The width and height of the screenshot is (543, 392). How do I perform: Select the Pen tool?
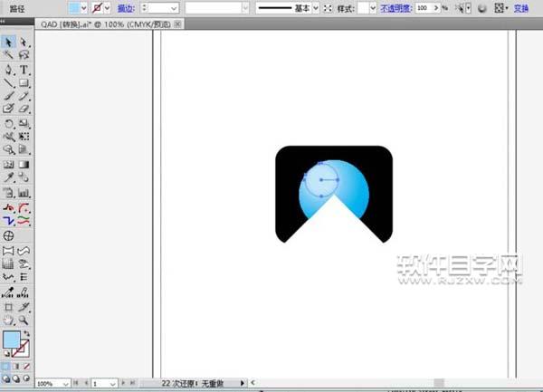(x=8, y=70)
